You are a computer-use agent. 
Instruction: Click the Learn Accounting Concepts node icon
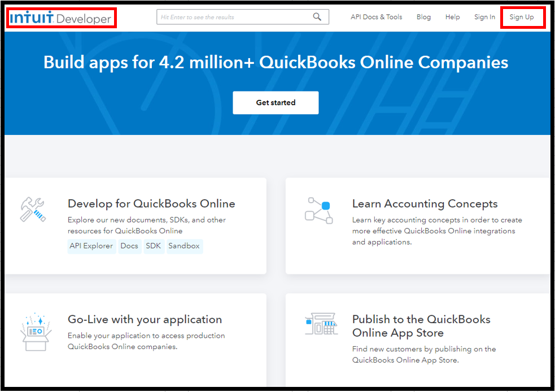click(x=319, y=211)
